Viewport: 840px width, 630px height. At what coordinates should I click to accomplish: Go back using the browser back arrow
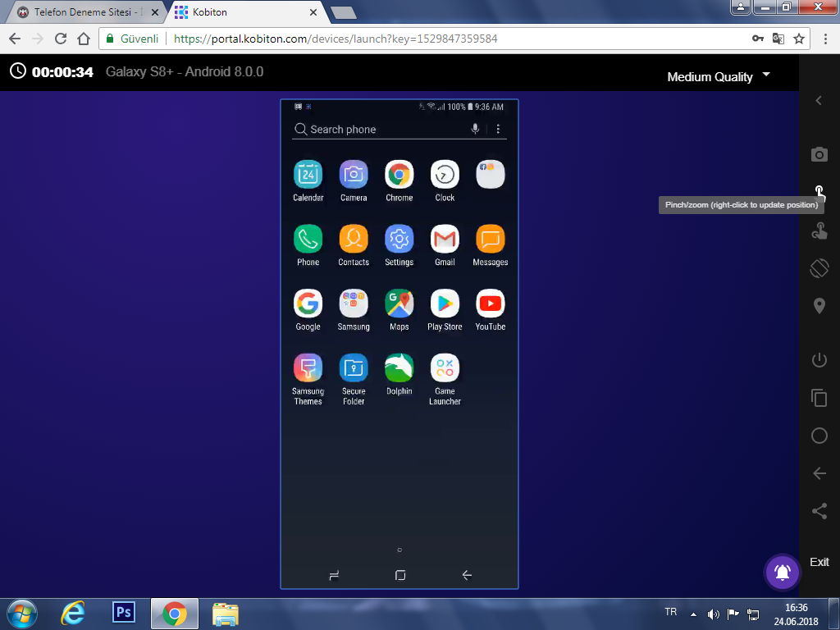coord(15,39)
